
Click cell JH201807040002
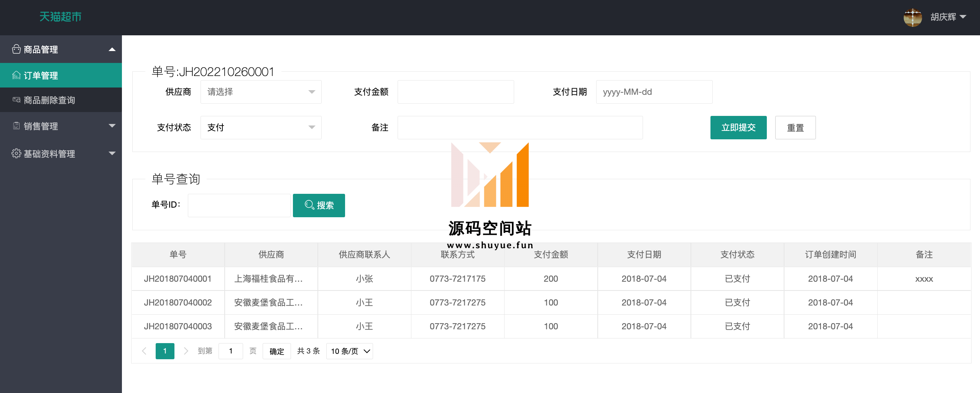tap(178, 302)
